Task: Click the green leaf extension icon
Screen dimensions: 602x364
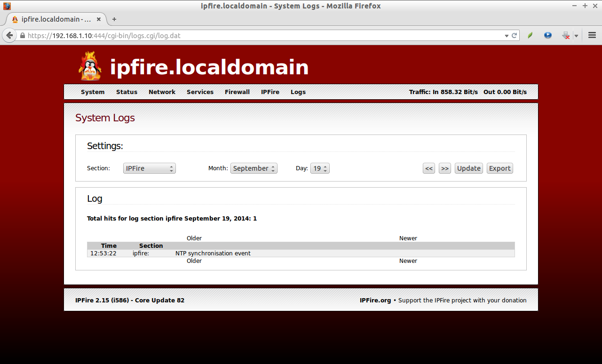Action: coord(530,35)
